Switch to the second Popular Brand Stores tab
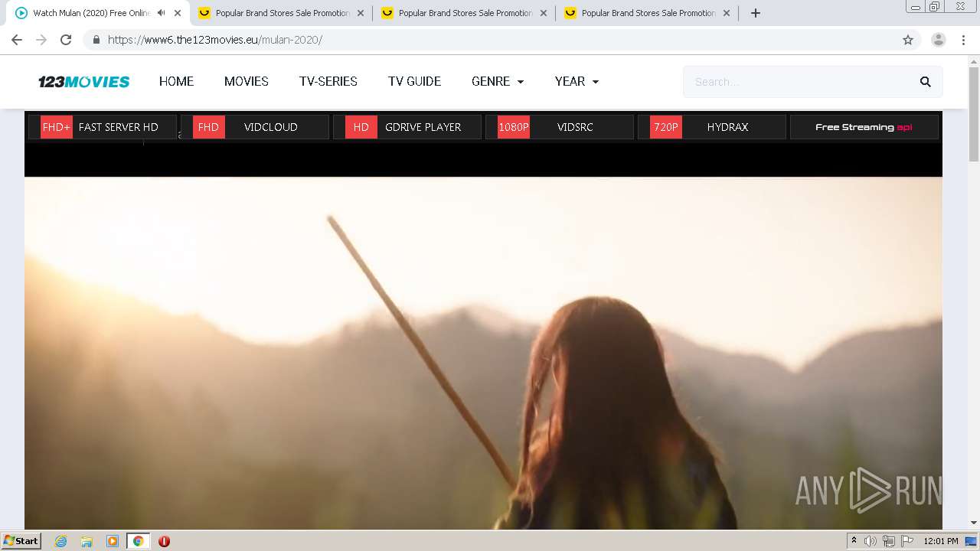The width and height of the screenshot is (980, 551). [465, 13]
